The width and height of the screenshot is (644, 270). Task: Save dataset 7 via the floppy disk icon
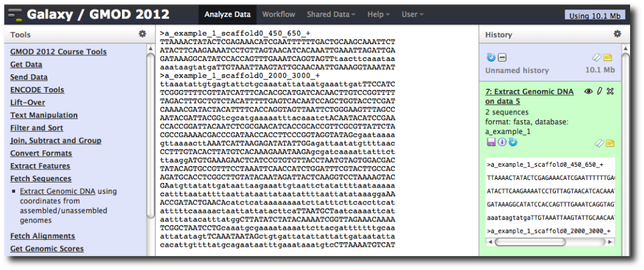(x=491, y=142)
